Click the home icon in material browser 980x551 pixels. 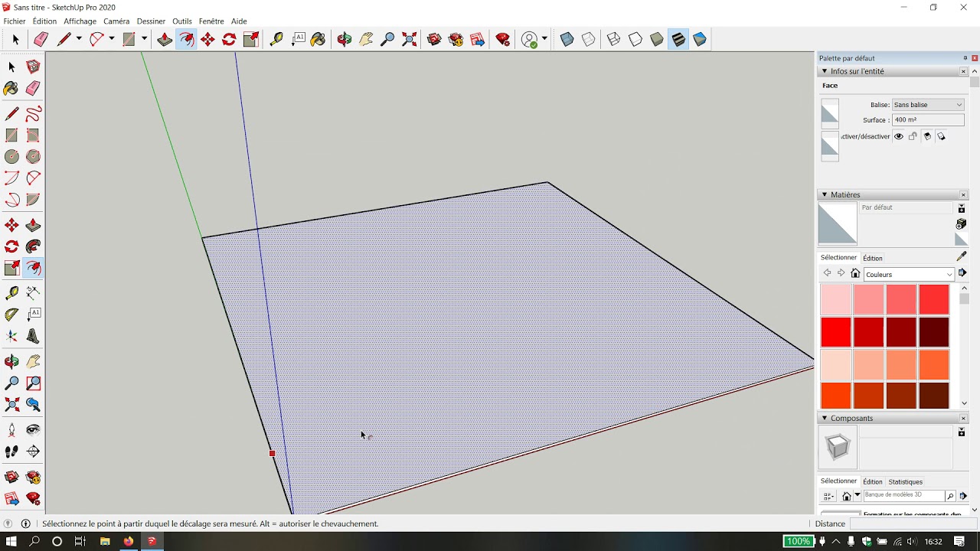coord(855,273)
